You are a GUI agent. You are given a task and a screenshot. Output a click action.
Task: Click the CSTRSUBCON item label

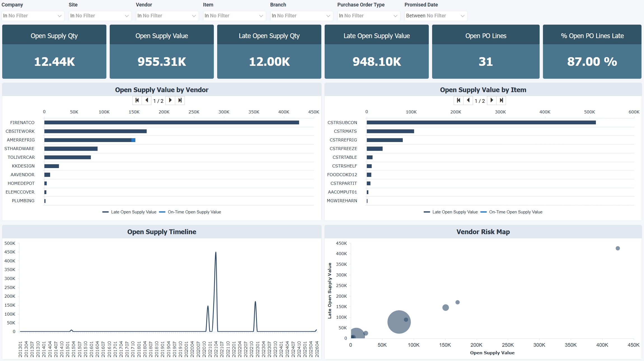click(342, 123)
